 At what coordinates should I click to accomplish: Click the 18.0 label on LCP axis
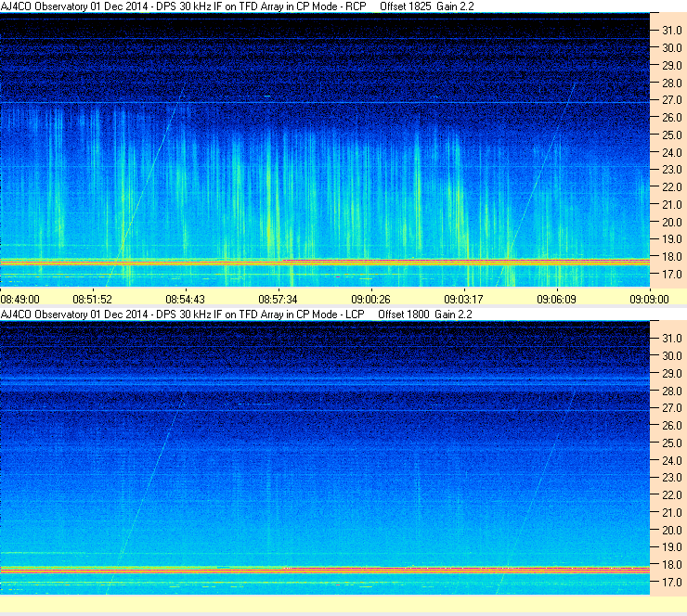click(x=672, y=565)
